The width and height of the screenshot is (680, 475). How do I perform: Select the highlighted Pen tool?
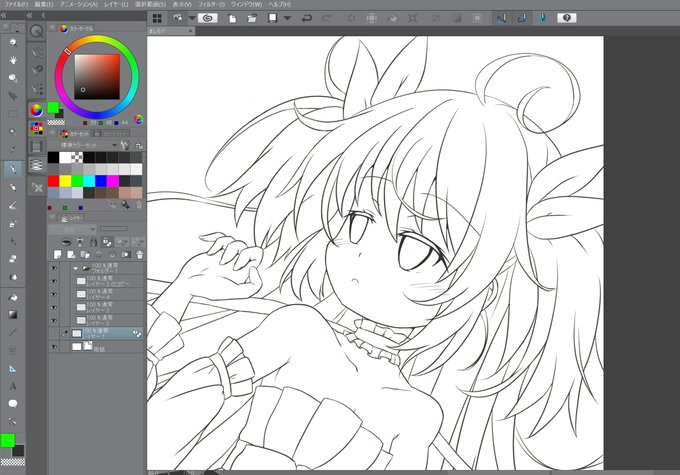(13, 169)
